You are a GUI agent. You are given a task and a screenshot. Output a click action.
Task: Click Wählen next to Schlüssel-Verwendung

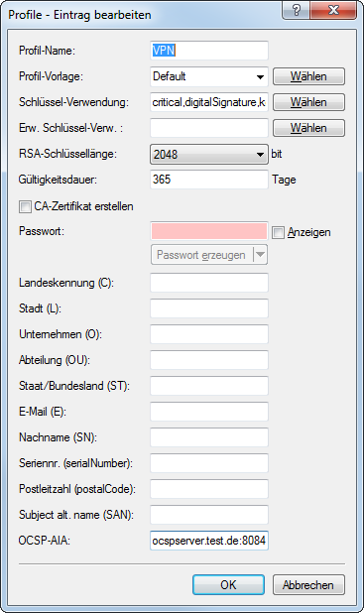point(308,102)
